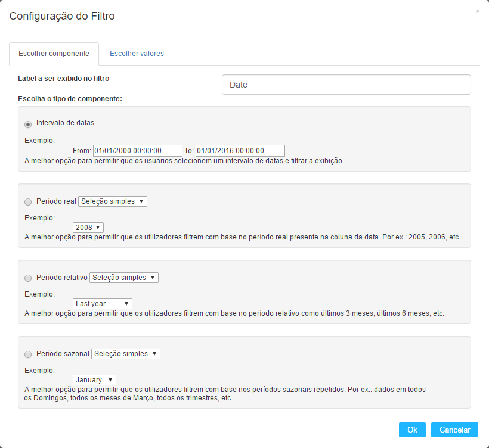Select the Intervalo de datas radio button
This screenshot has height=448, width=489.
tap(28, 125)
